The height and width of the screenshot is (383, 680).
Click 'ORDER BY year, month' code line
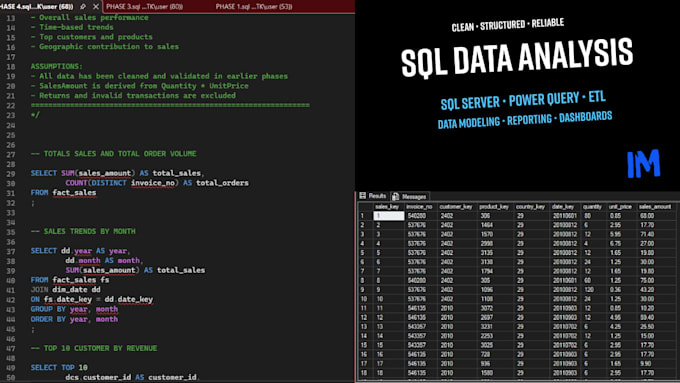point(74,319)
